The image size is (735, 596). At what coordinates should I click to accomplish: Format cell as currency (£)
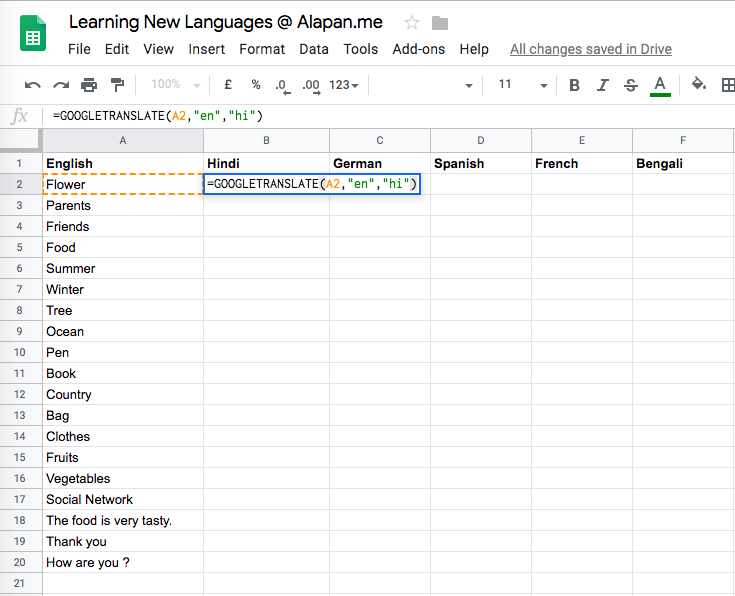(x=228, y=85)
